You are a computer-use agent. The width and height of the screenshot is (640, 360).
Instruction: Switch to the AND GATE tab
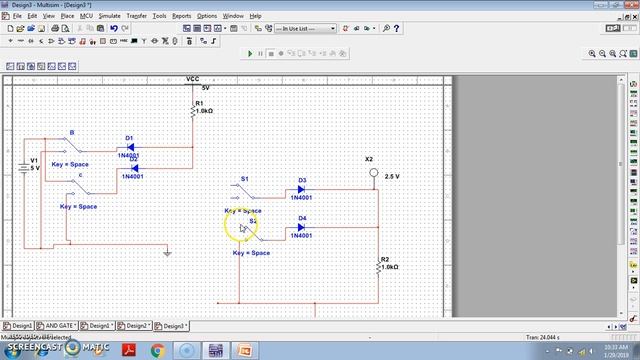(x=56, y=326)
